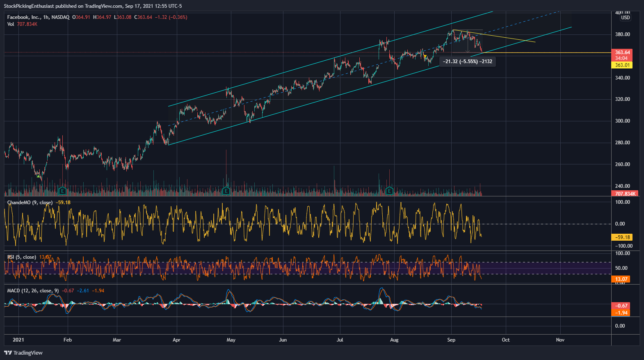Click the ChandeMO legend value −59.18
The image size is (644, 360).
63,203
